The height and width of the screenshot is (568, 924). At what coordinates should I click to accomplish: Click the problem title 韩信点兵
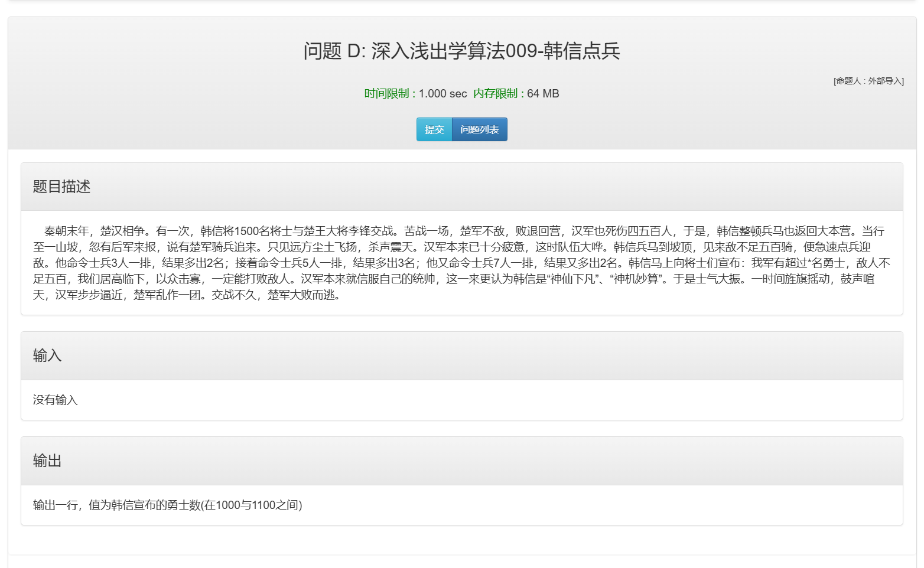(581, 51)
